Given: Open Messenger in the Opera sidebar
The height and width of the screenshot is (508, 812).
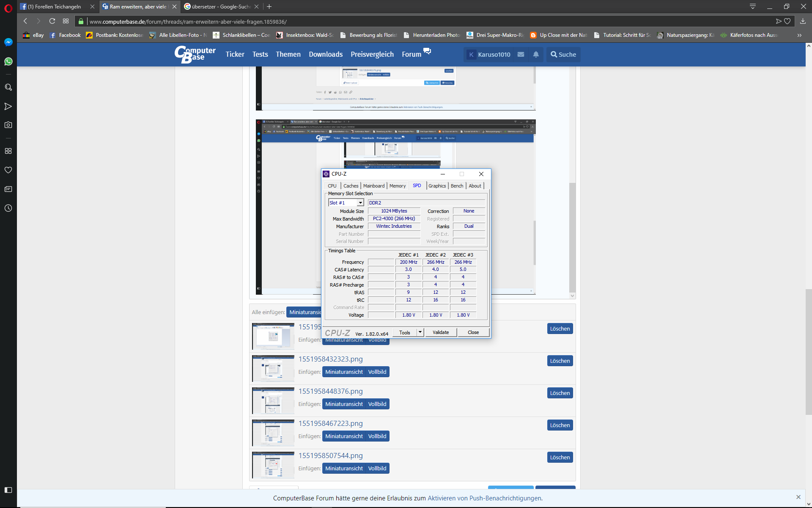Looking at the screenshot, I should point(8,42).
